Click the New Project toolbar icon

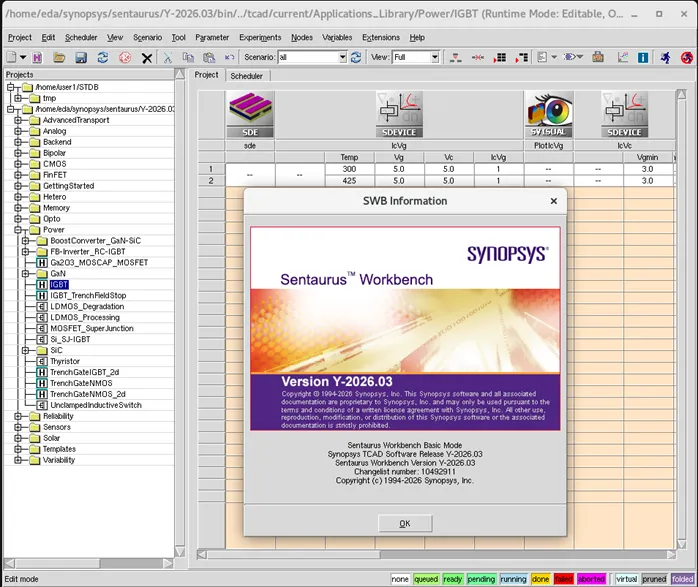pos(11,57)
